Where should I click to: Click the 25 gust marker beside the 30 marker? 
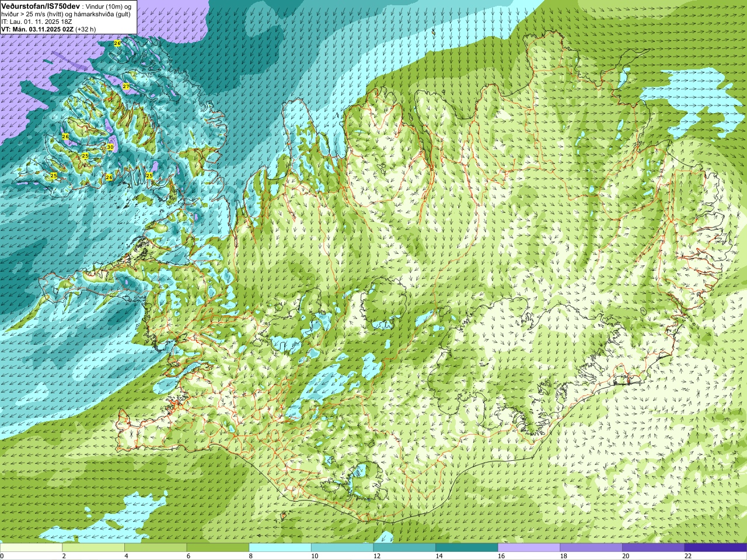coord(85,156)
